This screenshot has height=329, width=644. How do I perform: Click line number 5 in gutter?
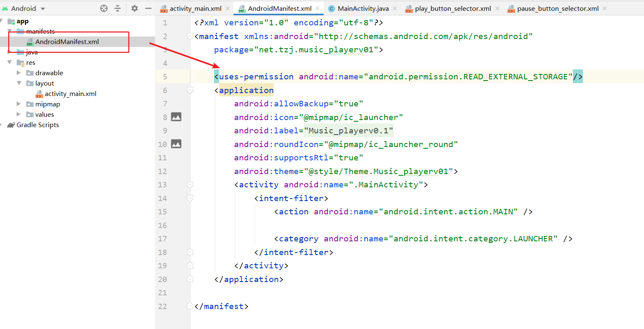[165, 77]
